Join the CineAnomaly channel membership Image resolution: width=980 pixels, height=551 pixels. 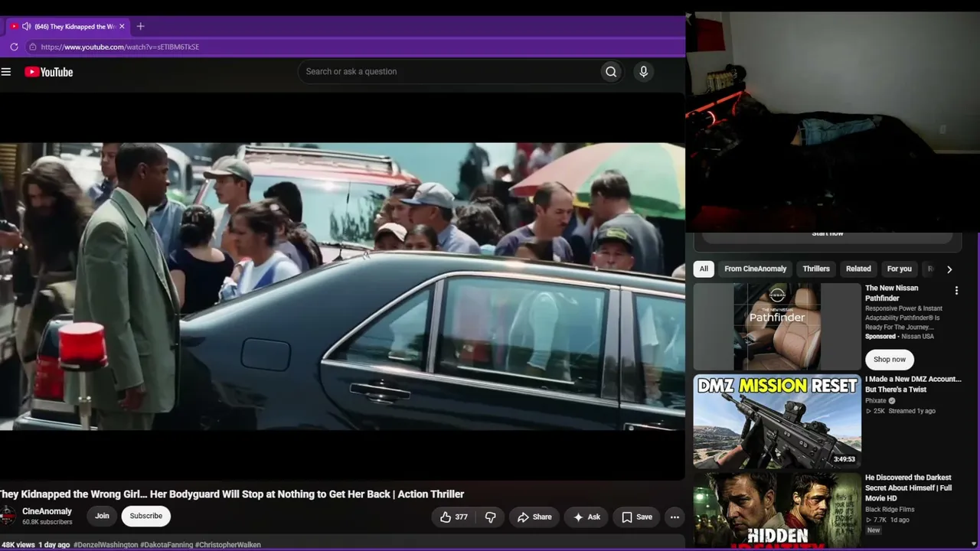point(102,517)
